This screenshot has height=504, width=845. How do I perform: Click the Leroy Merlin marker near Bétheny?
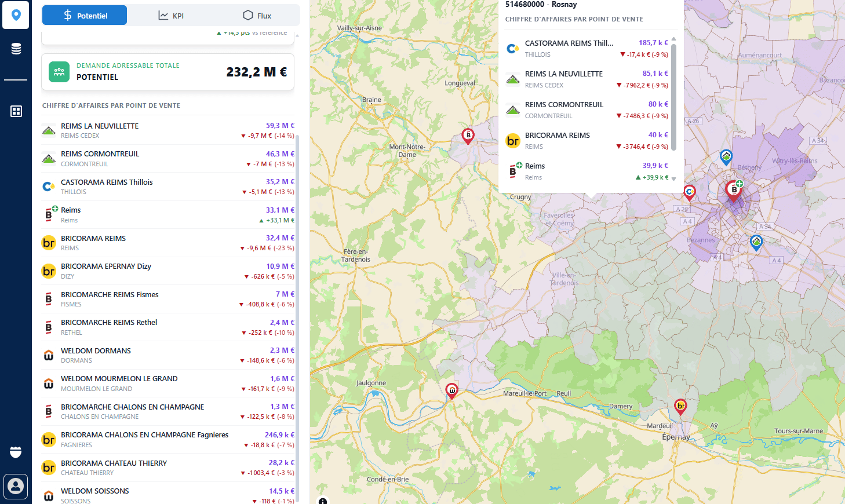point(726,157)
